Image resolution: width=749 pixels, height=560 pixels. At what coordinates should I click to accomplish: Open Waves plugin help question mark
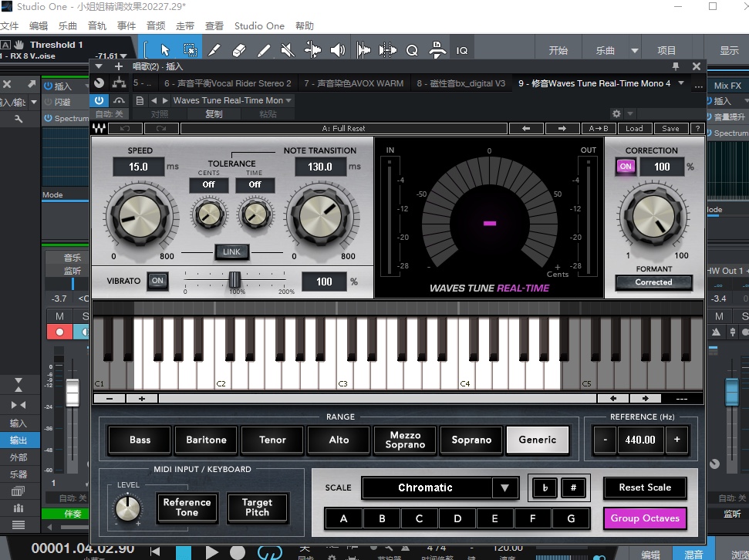(x=697, y=128)
